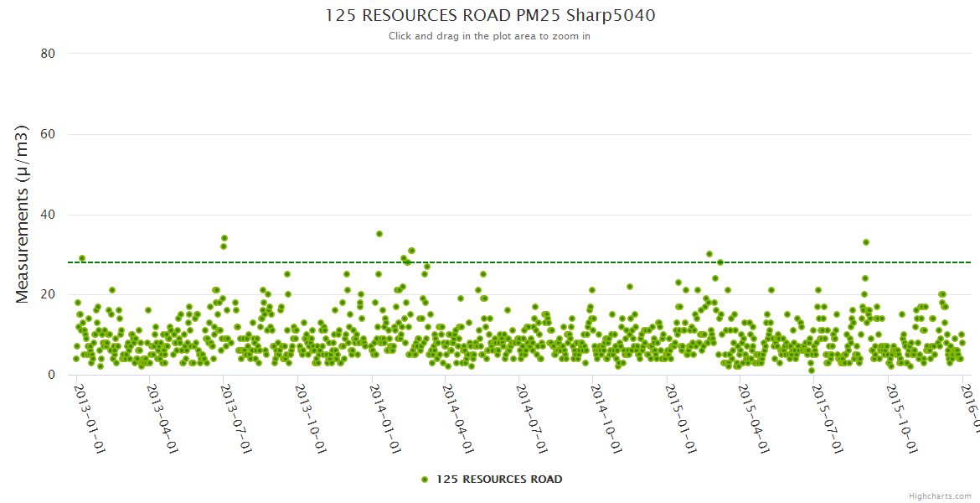Click the peak data point near 2013-07-01
Image resolution: width=980 pixels, height=503 pixels.
click(224, 238)
